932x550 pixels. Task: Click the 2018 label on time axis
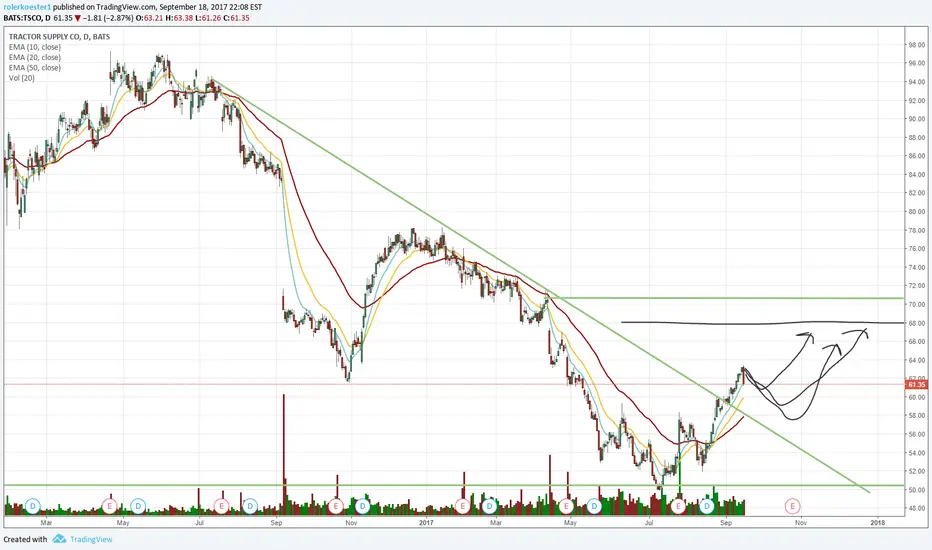click(877, 523)
